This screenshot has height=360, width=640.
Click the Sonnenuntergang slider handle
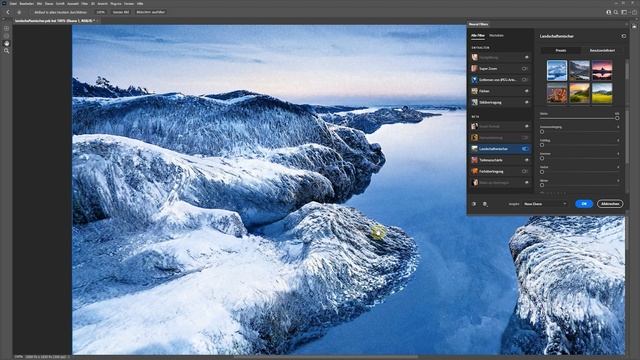[542, 132]
